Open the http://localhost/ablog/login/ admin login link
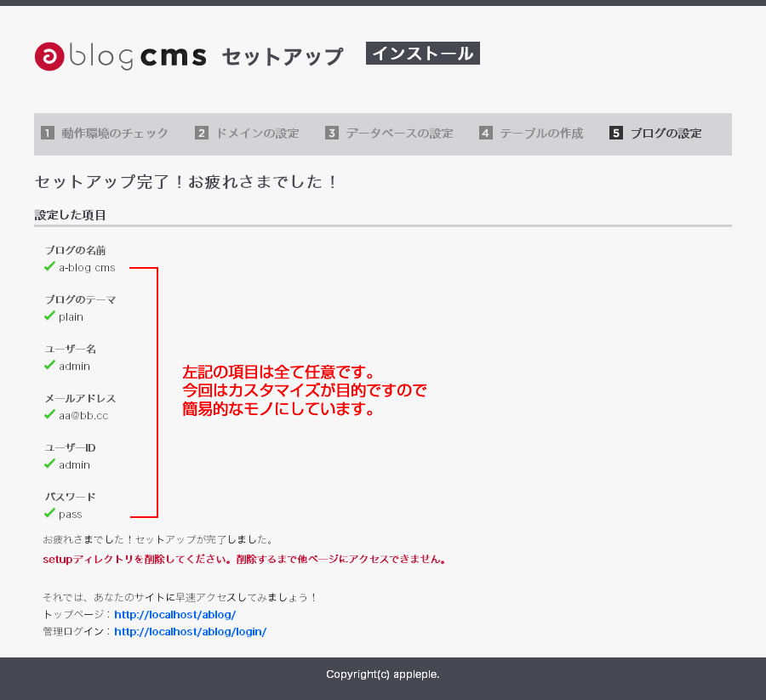766x700 pixels. (190, 631)
